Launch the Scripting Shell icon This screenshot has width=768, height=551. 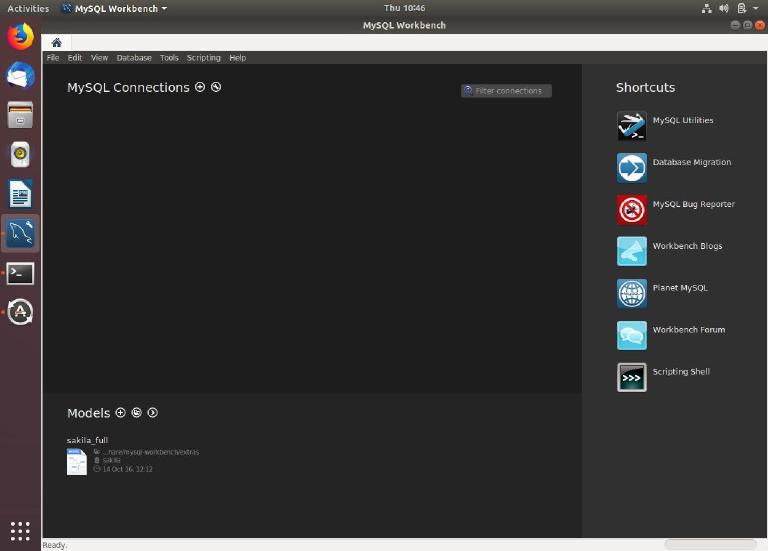(x=632, y=377)
